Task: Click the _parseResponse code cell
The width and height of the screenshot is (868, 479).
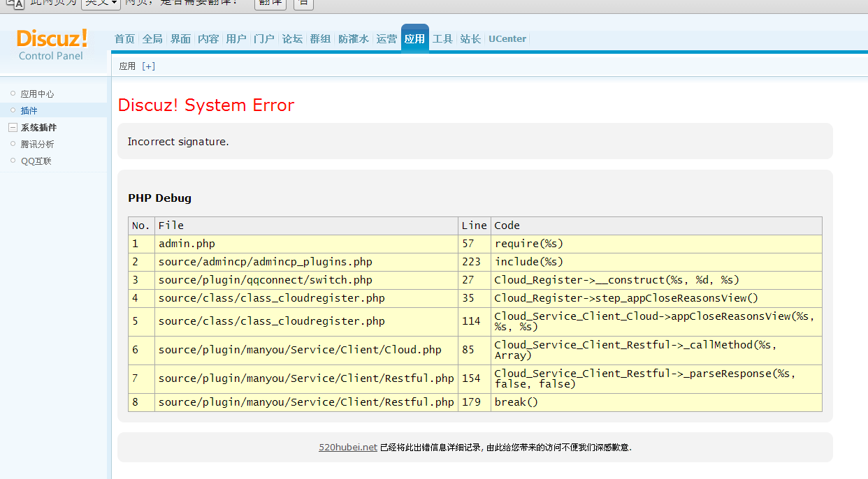Action: point(656,378)
